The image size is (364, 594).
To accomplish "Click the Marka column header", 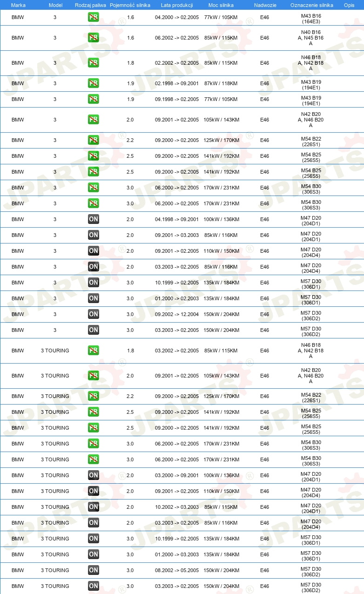I will tap(18, 5).
